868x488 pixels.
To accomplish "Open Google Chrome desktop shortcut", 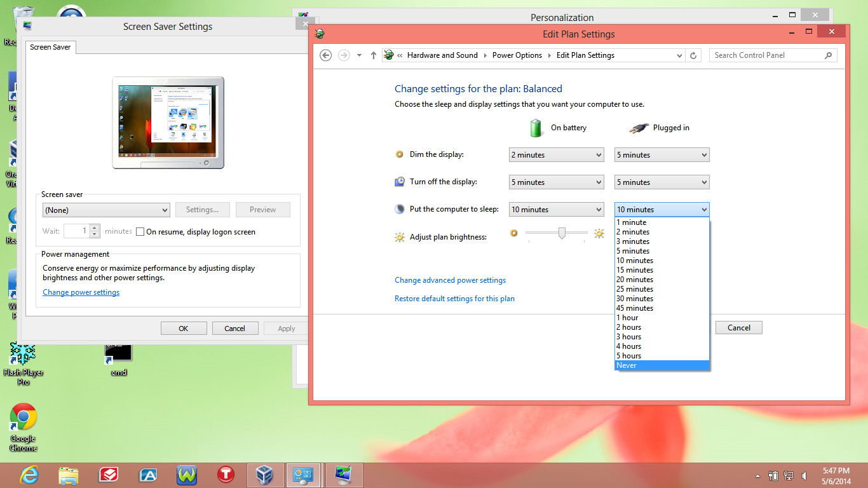I will (x=24, y=427).
